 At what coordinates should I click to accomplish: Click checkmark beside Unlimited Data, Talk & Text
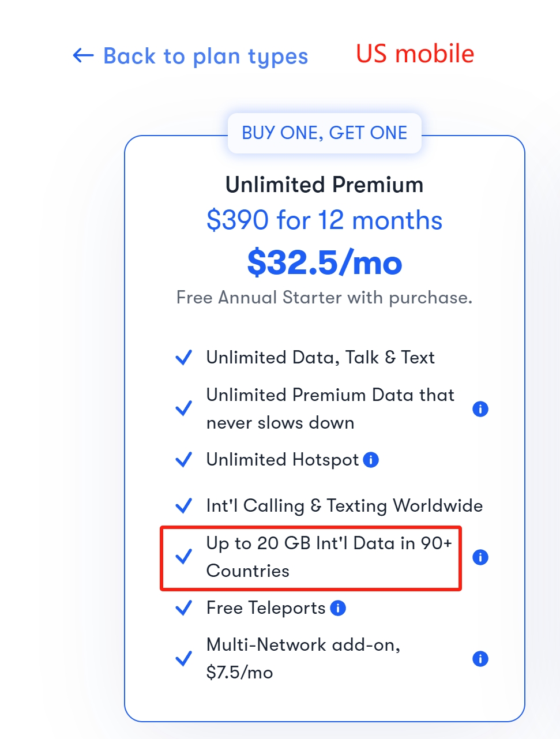(183, 358)
